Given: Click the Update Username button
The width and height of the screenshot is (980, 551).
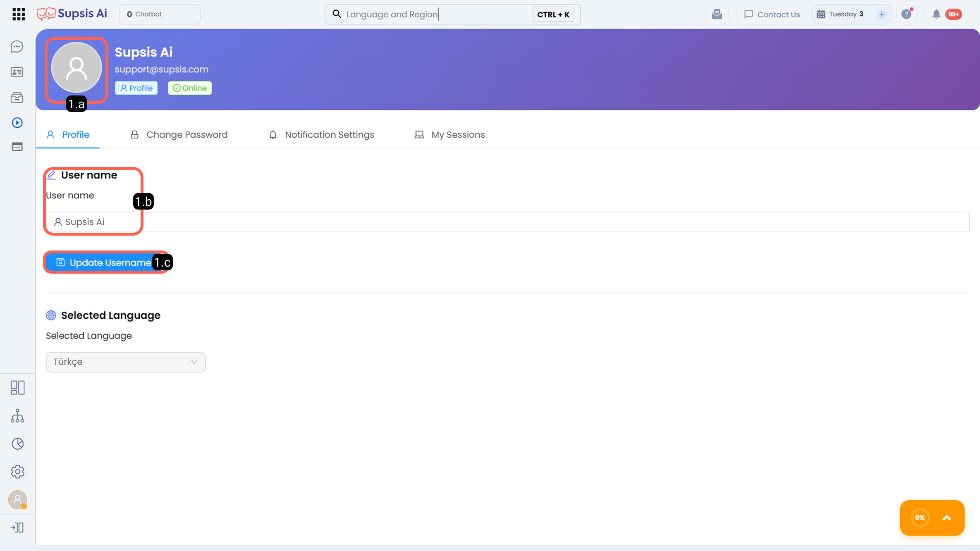Looking at the screenshot, I should coord(105,262).
